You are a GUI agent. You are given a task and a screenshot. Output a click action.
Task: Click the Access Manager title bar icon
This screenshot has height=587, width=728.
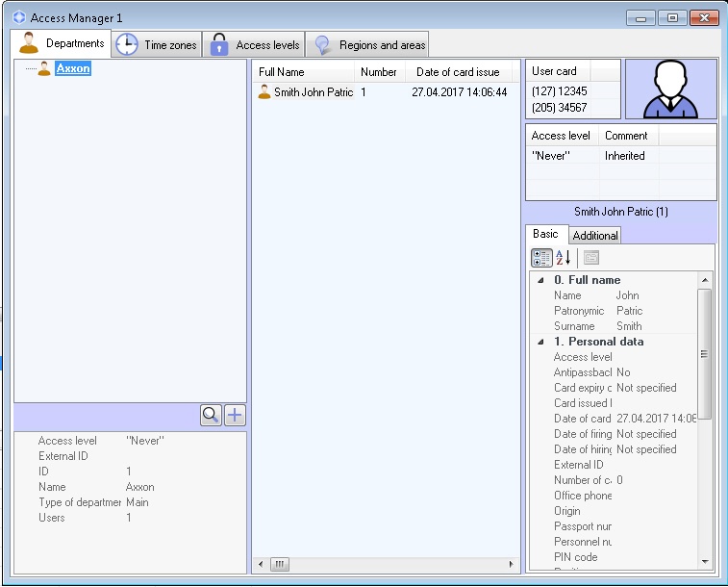point(19,18)
